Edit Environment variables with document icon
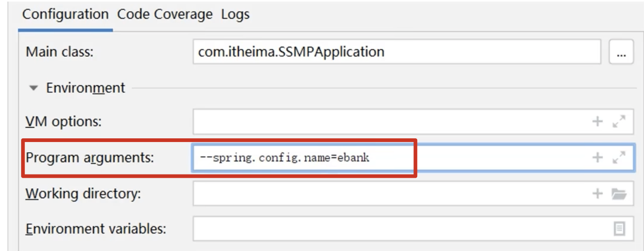This screenshot has height=251, width=644. tap(619, 229)
